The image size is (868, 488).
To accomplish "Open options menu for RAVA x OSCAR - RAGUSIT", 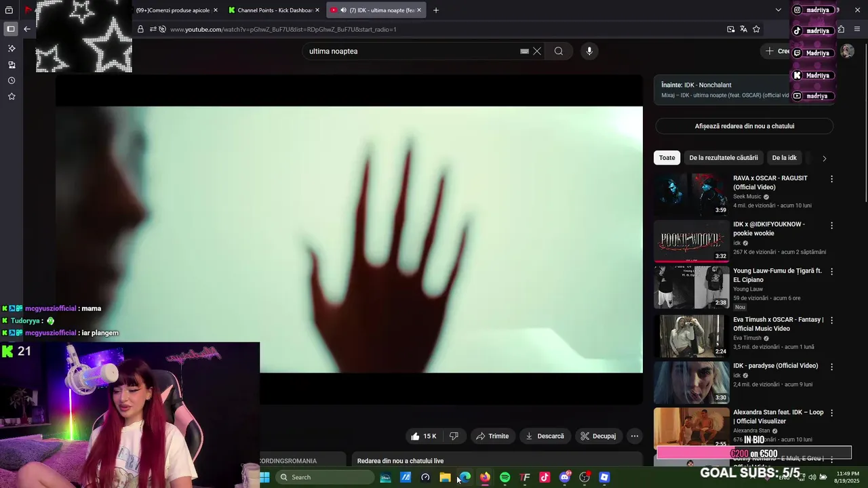I will point(831,179).
